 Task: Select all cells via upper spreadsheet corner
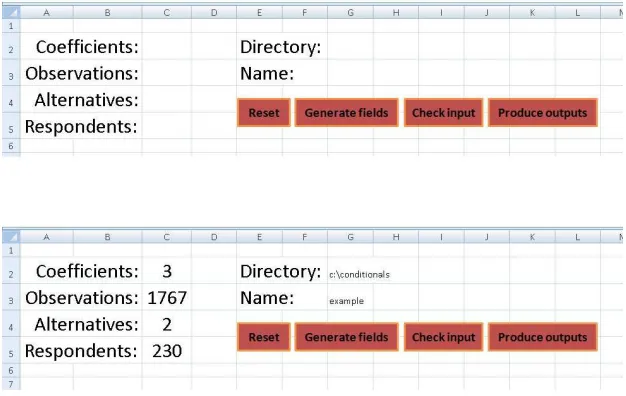click(11, 13)
